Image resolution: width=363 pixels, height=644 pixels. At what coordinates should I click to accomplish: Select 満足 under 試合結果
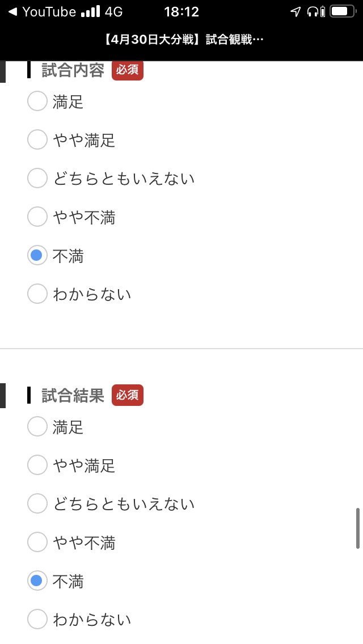click(37, 426)
